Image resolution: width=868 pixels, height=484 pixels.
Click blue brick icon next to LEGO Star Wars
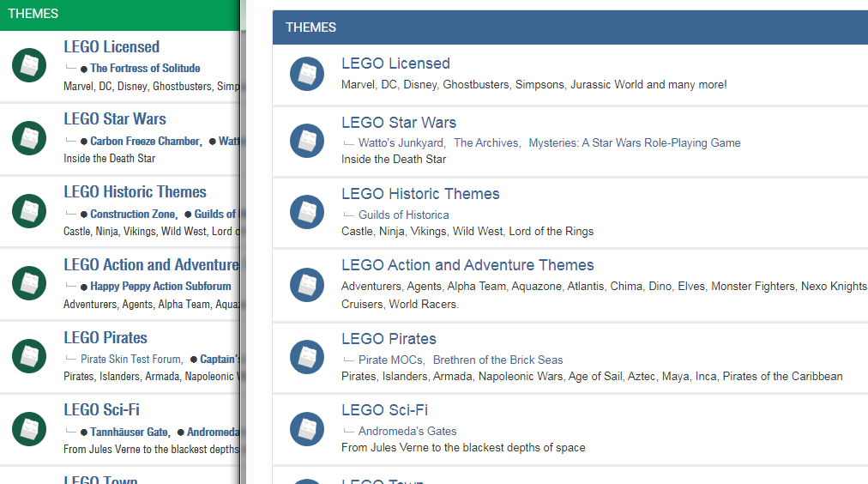307,141
